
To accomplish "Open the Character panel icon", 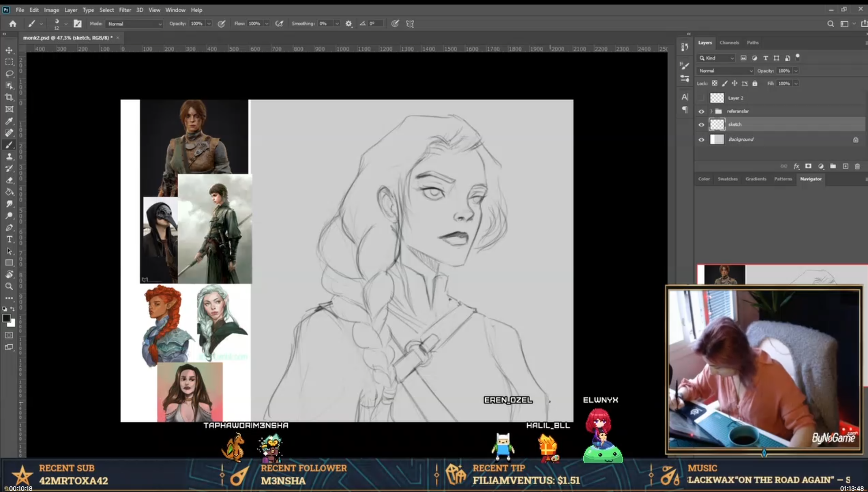I will (685, 97).
